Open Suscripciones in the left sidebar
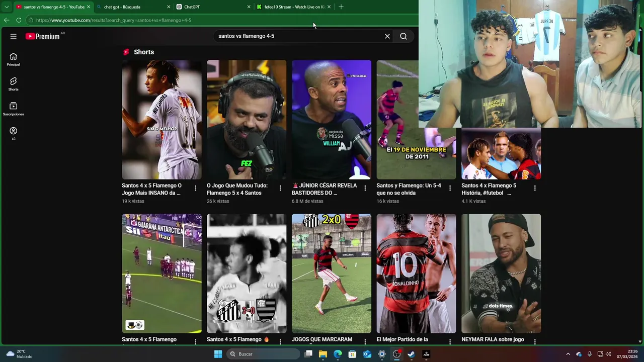This screenshot has height=362, width=644. 14,109
